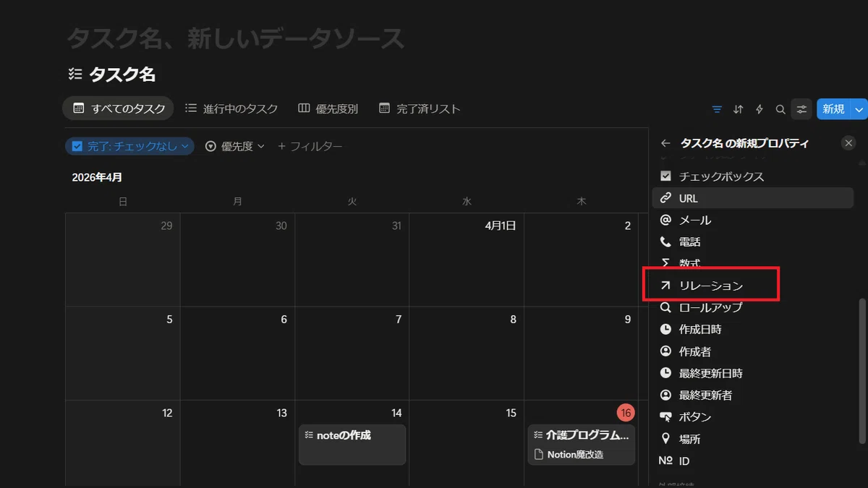Switch to the 完了済リスト tab

click(420, 108)
